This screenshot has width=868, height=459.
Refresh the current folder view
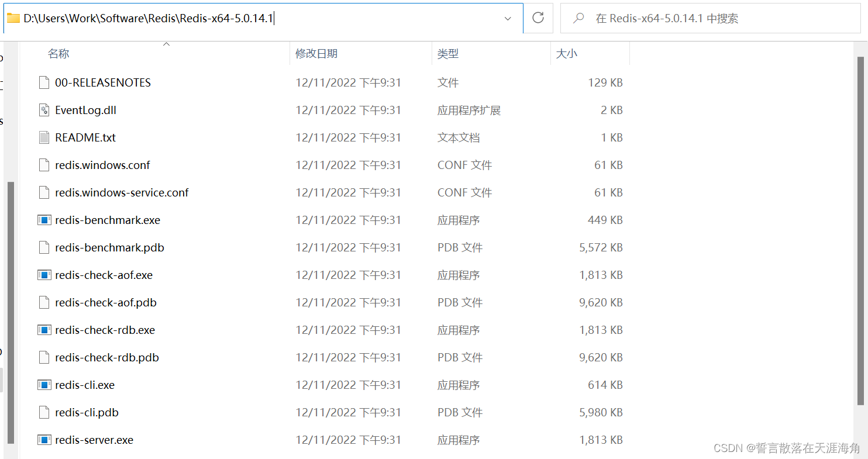coord(538,18)
